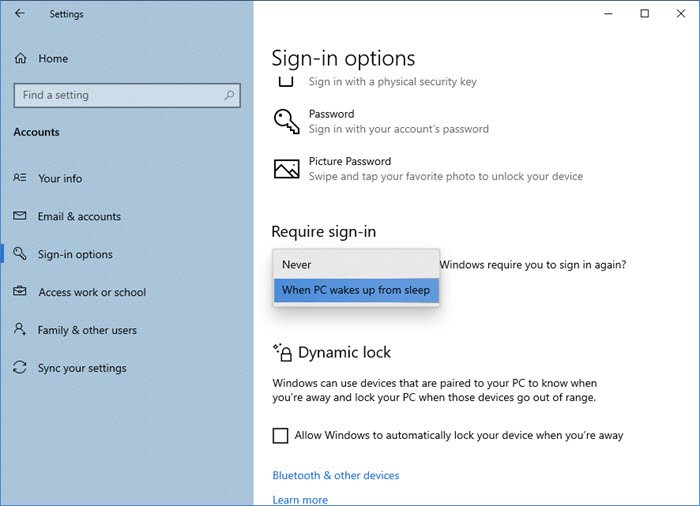Open Family & other users page

coord(87,330)
